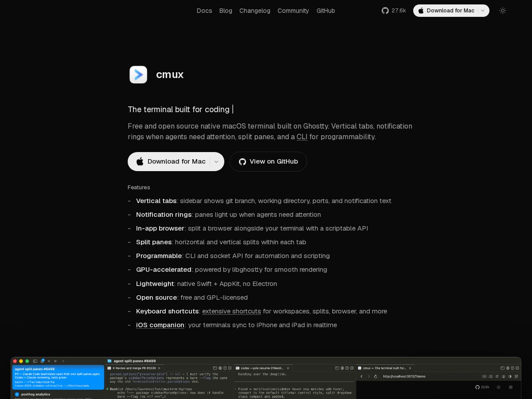Screen dimensions: 532x399
Task: Click the "Features" heading text
Action: (139, 188)
